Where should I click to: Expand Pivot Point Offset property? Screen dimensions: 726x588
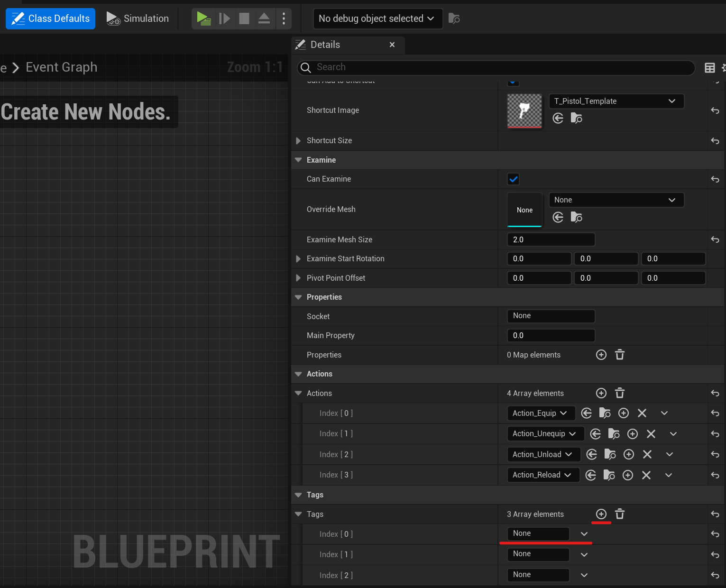pyautogui.click(x=298, y=278)
